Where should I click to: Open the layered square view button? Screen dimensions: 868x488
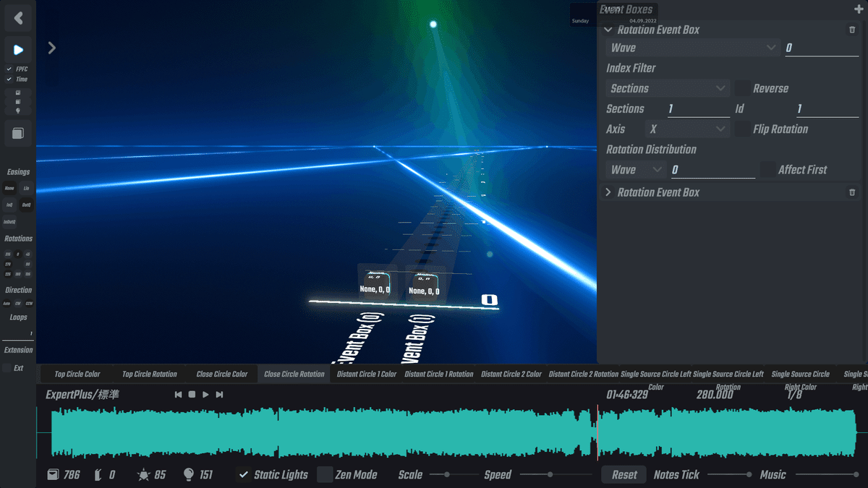[x=18, y=134]
